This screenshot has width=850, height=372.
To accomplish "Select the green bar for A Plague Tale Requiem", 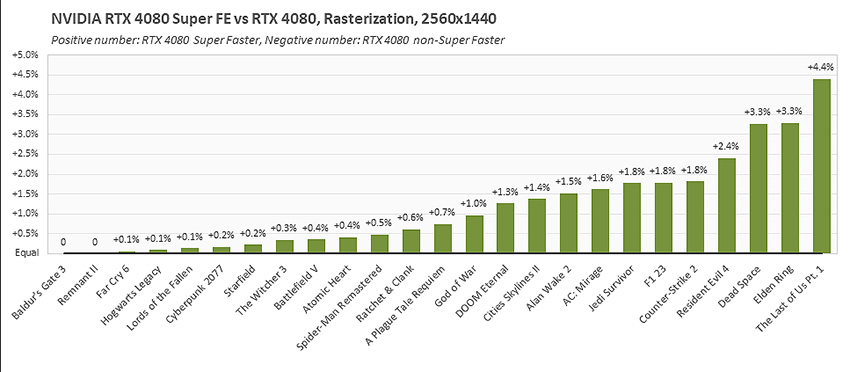I will tap(442, 239).
